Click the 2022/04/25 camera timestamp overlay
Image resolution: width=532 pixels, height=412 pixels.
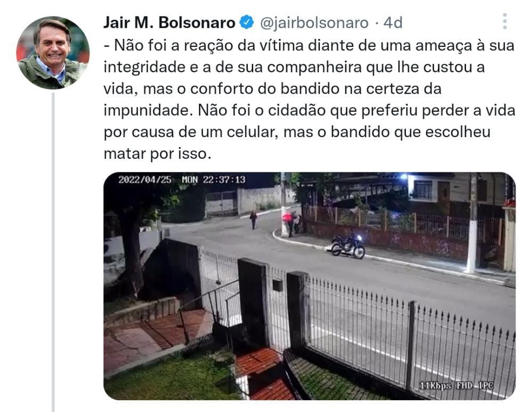[x=181, y=180]
